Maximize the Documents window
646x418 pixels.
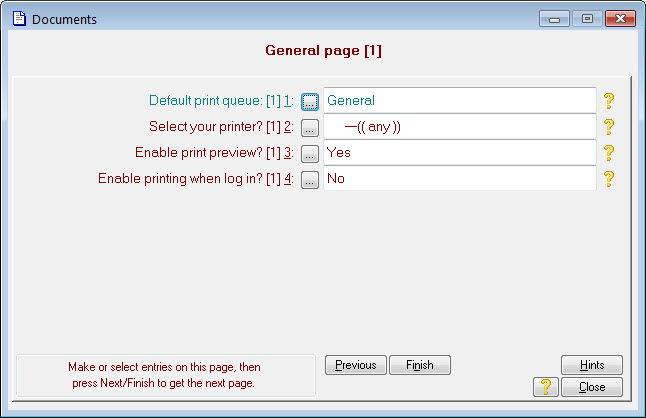pos(587,19)
